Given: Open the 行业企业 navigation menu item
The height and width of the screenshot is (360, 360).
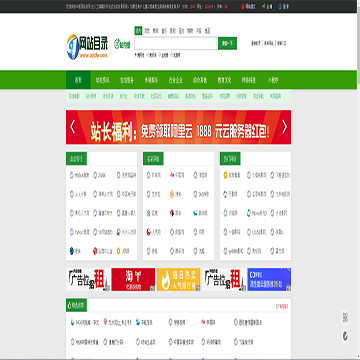Looking at the screenshot, I should (175, 80).
